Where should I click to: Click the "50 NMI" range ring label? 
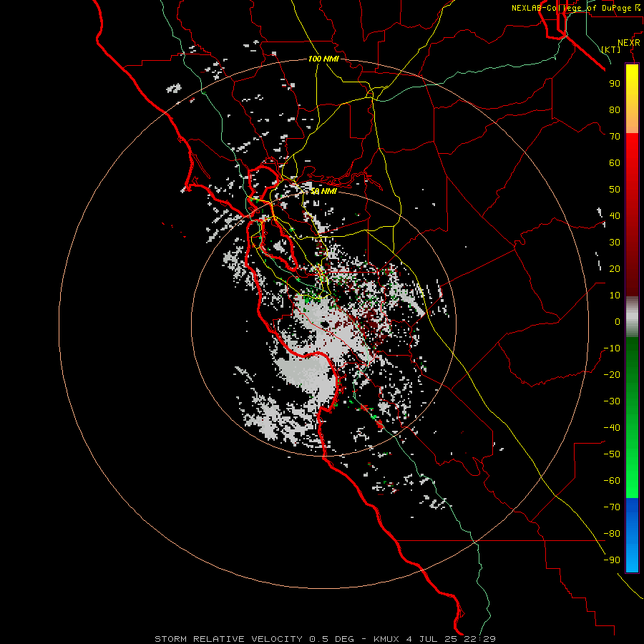tap(323, 191)
